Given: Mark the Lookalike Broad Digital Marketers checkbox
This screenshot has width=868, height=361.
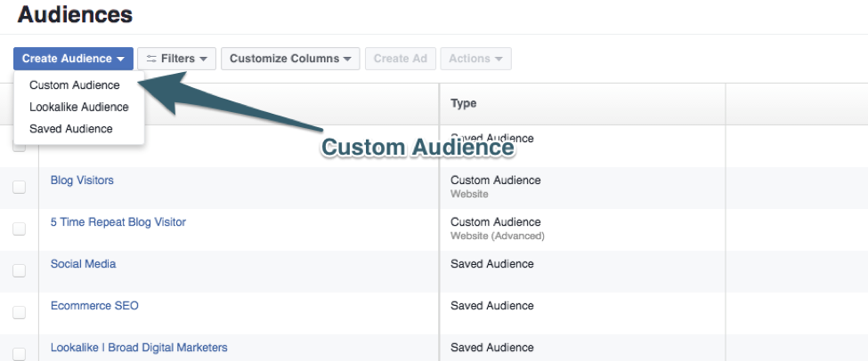Looking at the screenshot, I should 19,353.
